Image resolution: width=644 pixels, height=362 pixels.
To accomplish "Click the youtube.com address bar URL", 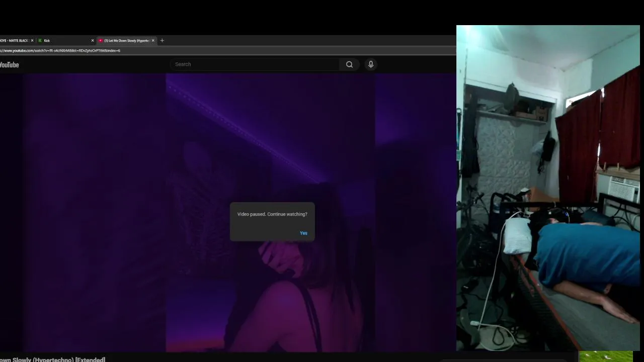I will point(60,51).
